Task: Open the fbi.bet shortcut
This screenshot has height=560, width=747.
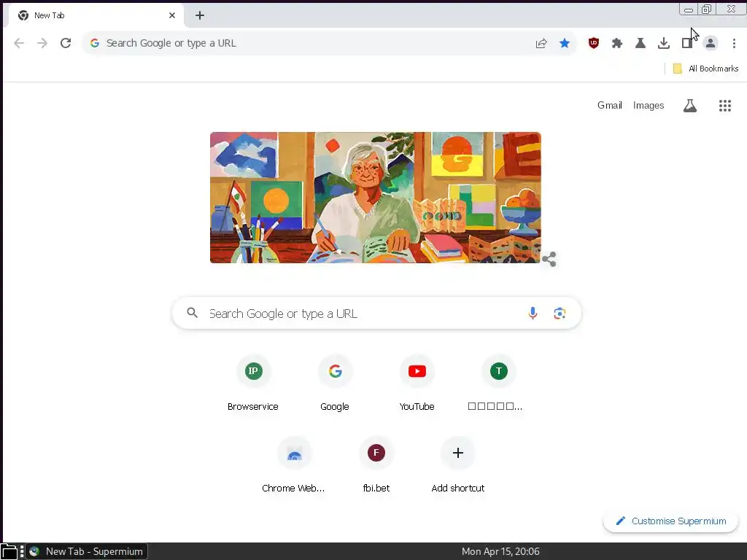Action: [376, 464]
